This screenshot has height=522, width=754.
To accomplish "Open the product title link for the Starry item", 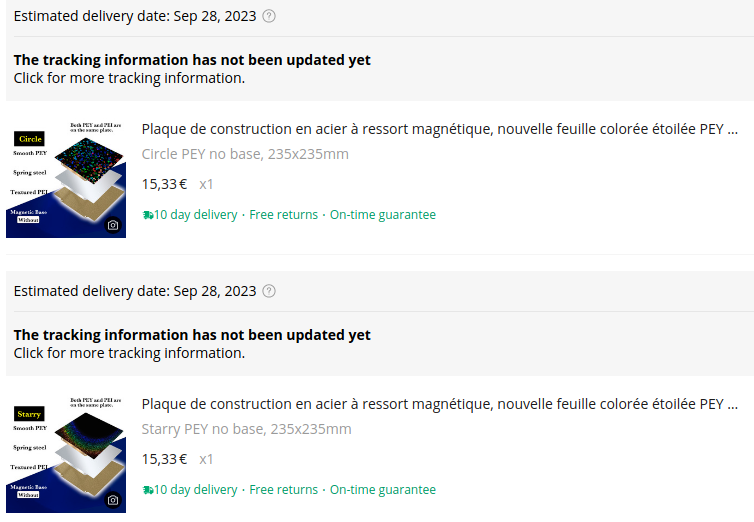I will point(439,404).
